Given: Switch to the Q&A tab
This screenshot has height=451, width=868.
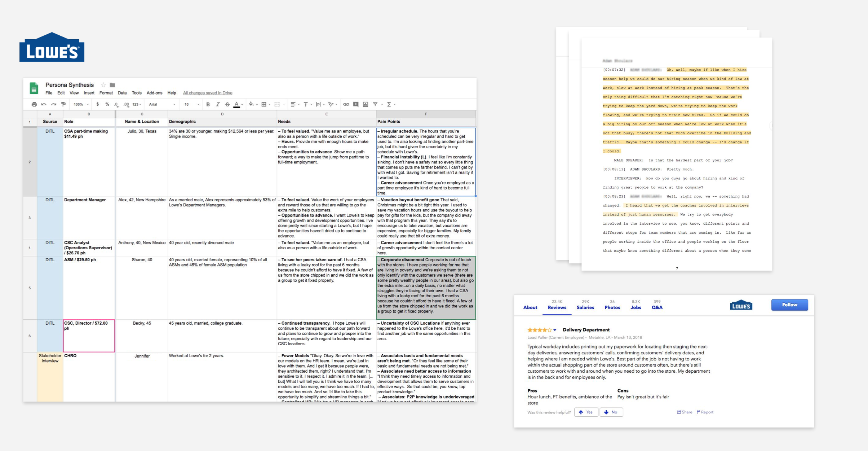Looking at the screenshot, I should coord(657,305).
